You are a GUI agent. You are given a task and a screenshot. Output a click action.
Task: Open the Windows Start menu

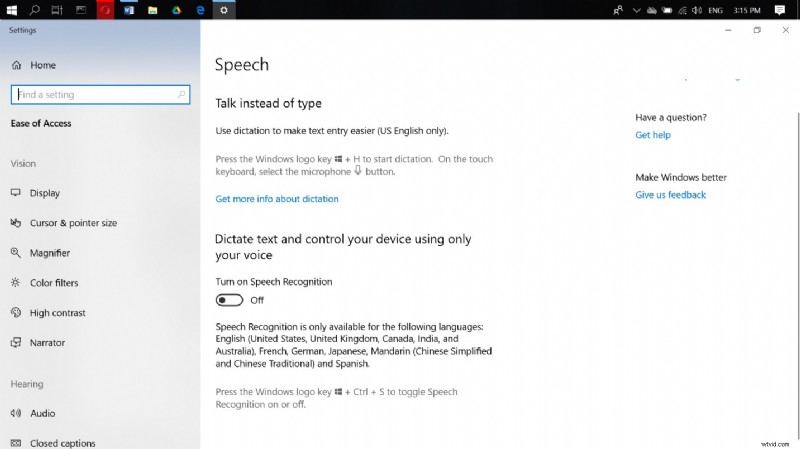pos(11,10)
